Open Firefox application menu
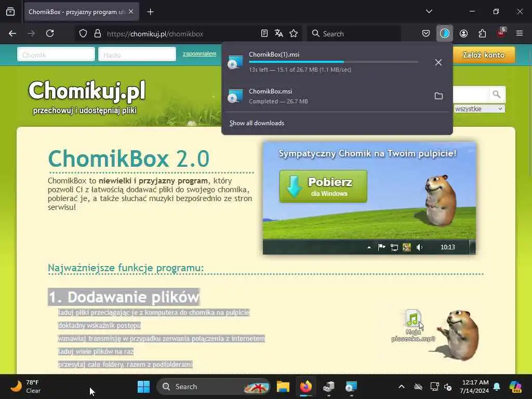This screenshot has height=399, width=532. 520,34
